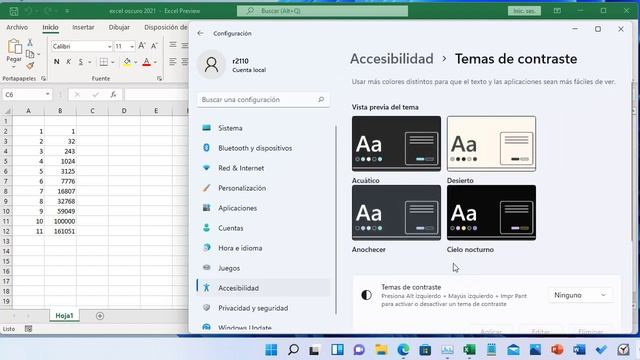Viewport: 640px width, 360px height.
Task: Select the Hoja1 sheet tab
Action: [x=64, y=316]
